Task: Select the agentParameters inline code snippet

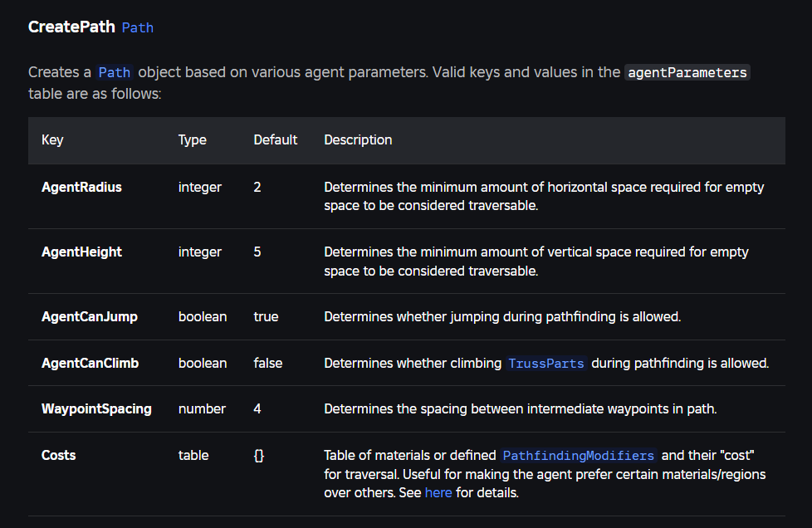Action: pyautogui.click(x=687, y=72)
